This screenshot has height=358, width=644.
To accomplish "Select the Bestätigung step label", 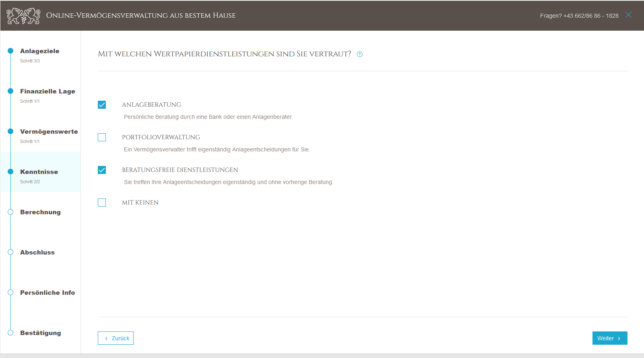I will click(x=41, y=333).
